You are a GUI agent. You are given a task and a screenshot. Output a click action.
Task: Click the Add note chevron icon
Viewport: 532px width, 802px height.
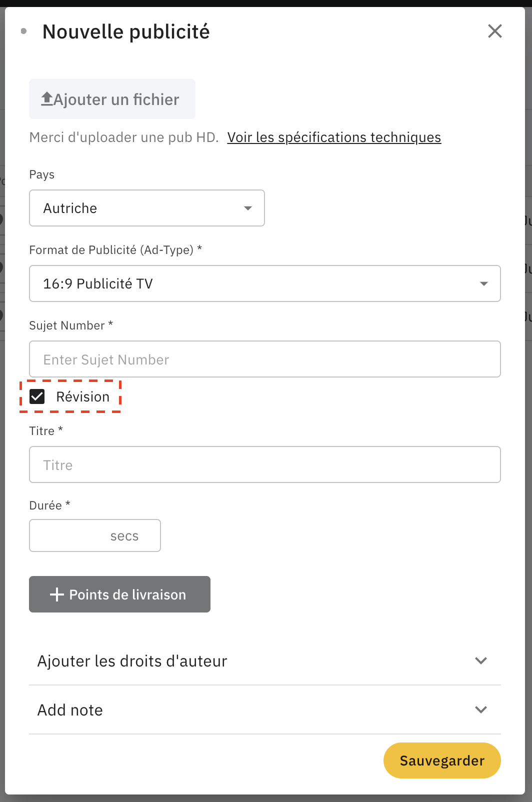tap(481, 710)
